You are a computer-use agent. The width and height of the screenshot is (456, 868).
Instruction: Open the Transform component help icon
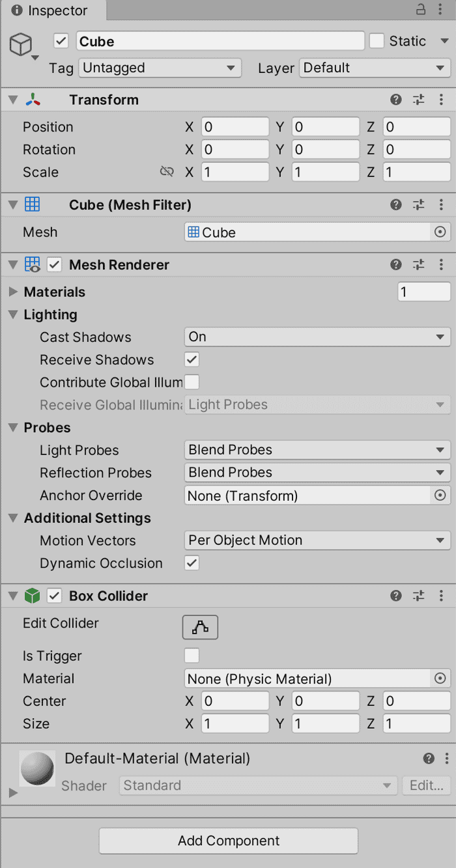(x=396, y=100)
